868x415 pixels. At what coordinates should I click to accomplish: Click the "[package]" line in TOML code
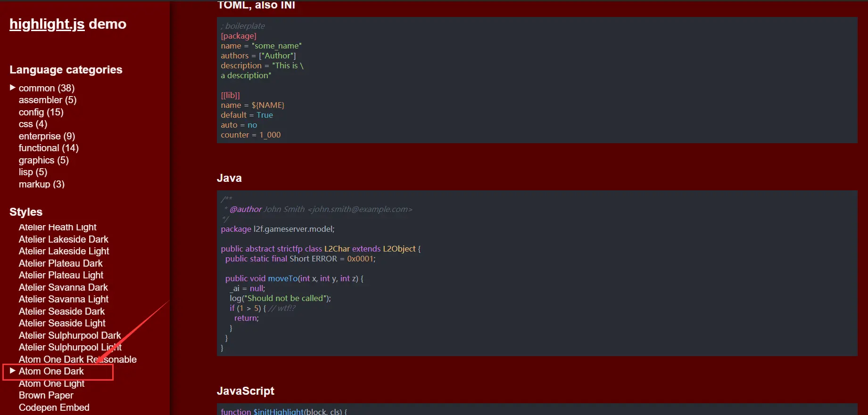tap(239, 36)
